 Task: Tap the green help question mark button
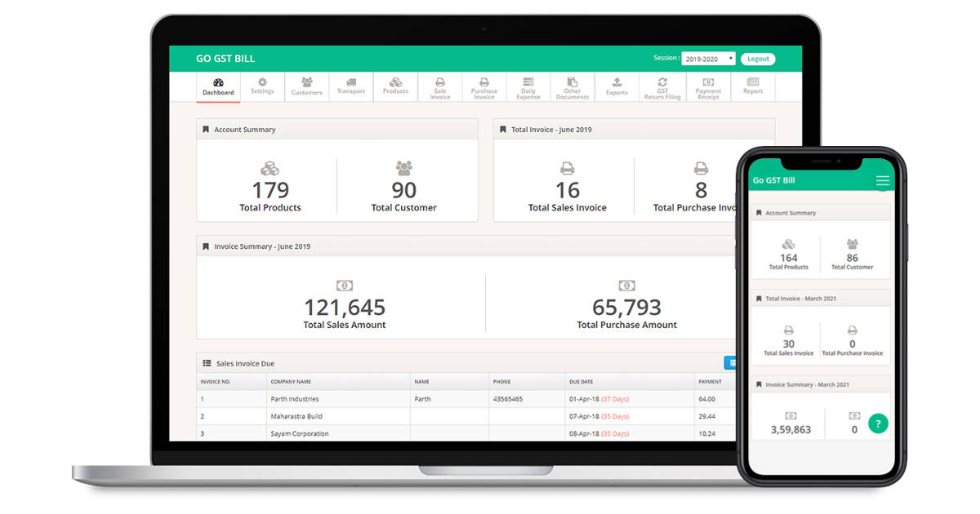point(878,423)
